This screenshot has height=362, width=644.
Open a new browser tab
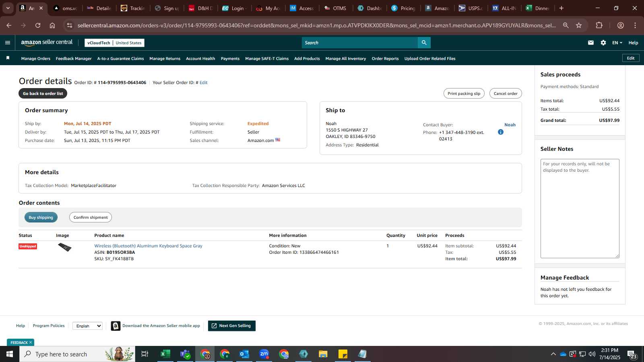[x=561, y=8]
